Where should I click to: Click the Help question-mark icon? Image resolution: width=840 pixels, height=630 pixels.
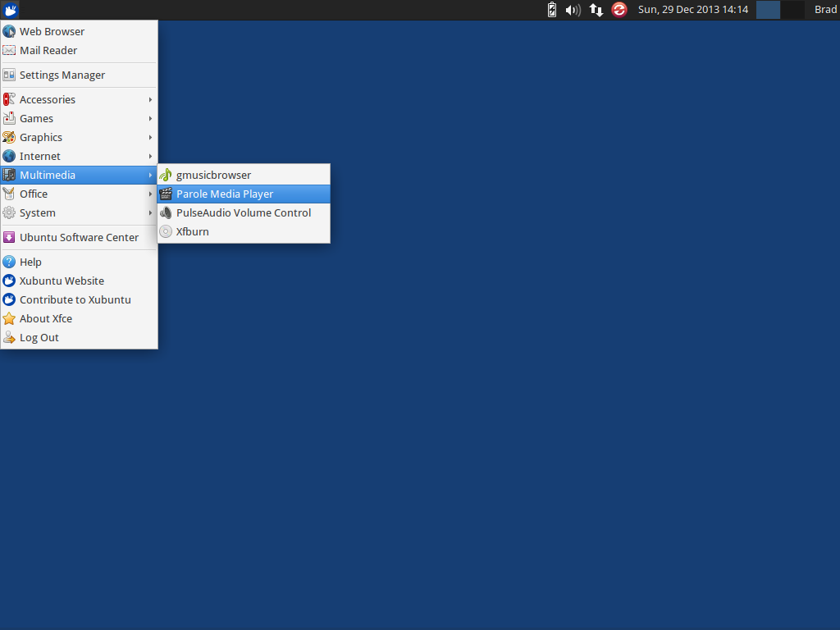pos(9,262)
